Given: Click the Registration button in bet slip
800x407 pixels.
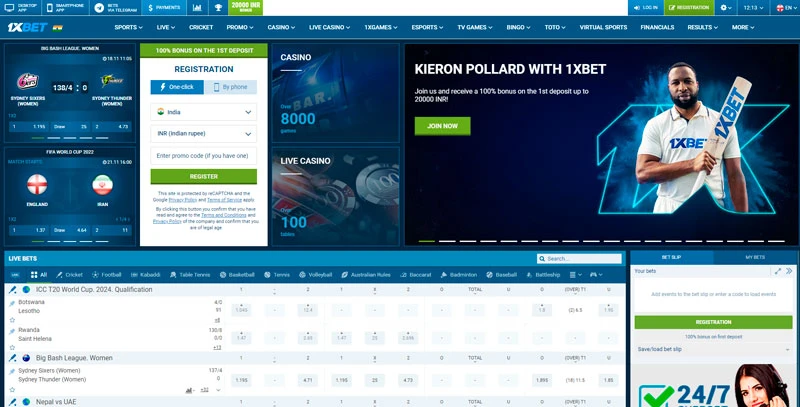Looking at the screenshot, I should coord(713,322).
